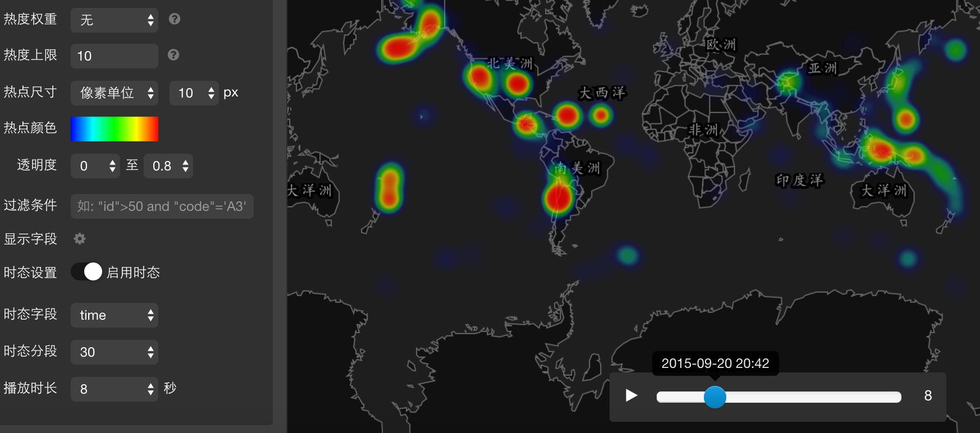Click the 热点颜色 rainbow gradient swatch
980x433 pixels.
click(115, 129)
